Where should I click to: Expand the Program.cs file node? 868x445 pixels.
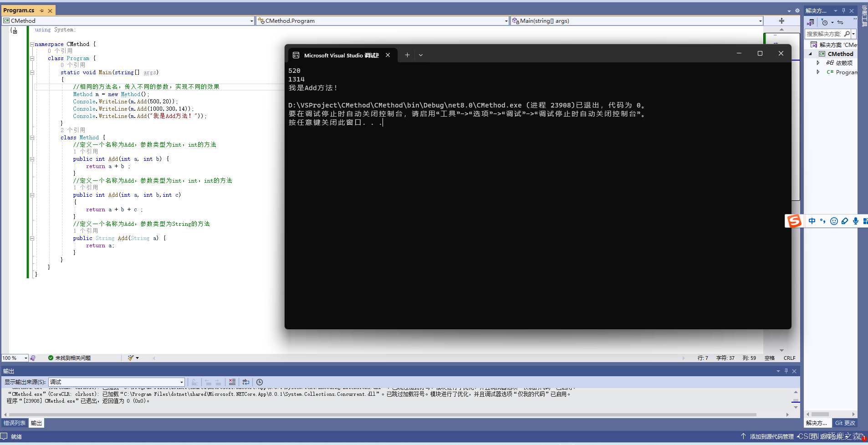tap(818, 72)
